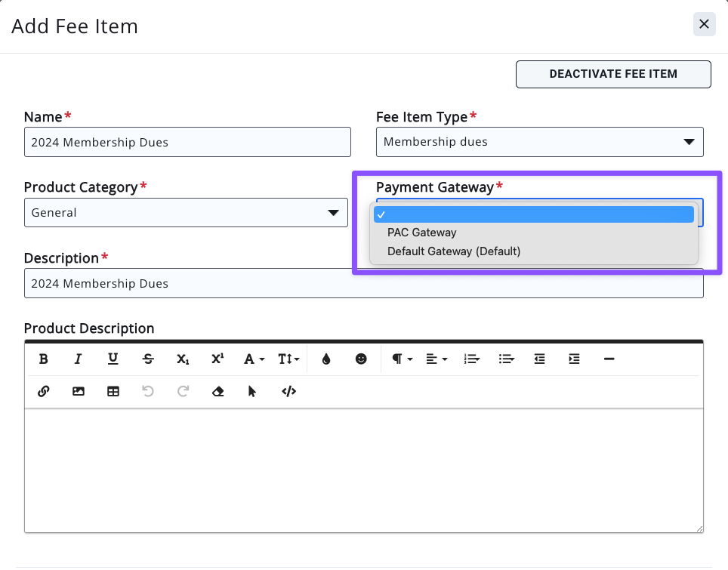Click the underline formatting icon
728x570 pixels.
(113, 359)
